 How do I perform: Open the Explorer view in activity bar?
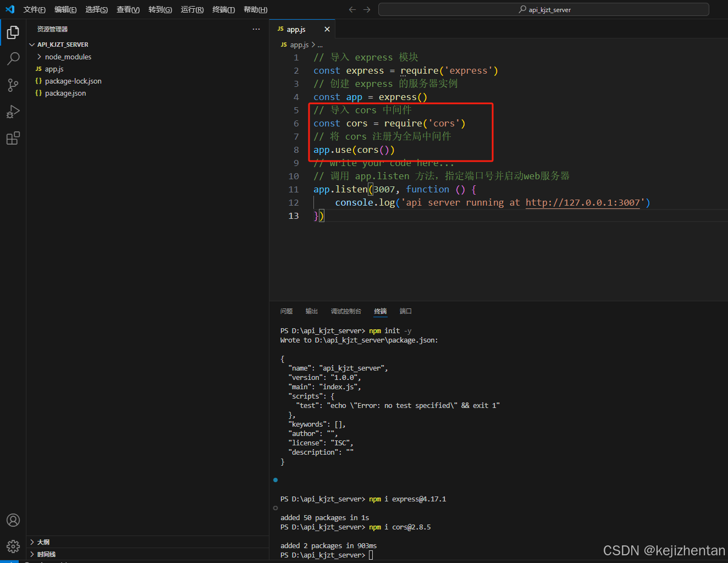pos(13,32)
